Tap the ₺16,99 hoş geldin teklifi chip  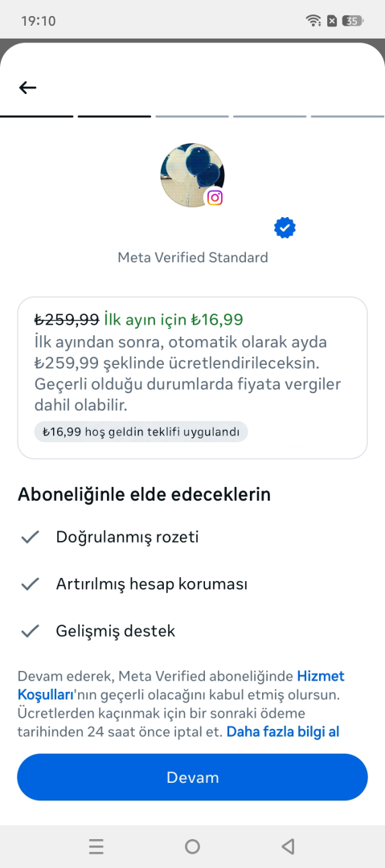[141, 432]
